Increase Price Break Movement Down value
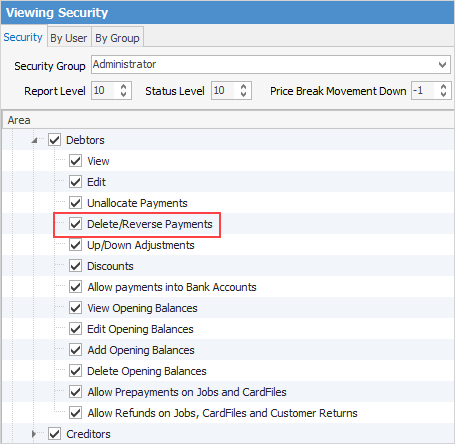The image size is (455, 444). [x=443, y=87]
